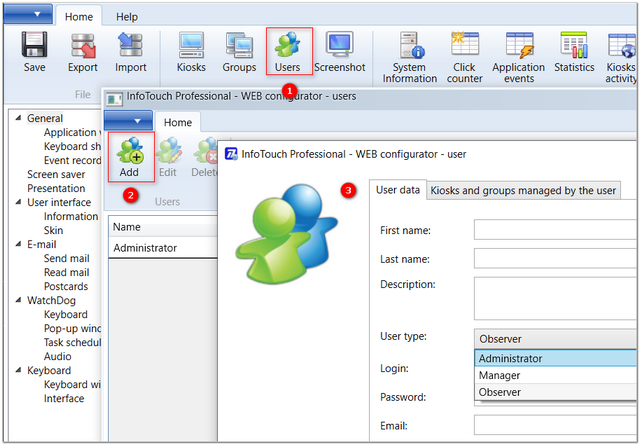Select Postcards in settings tree
The width and height of the screenshot is (640, 445).
(66, 286)
